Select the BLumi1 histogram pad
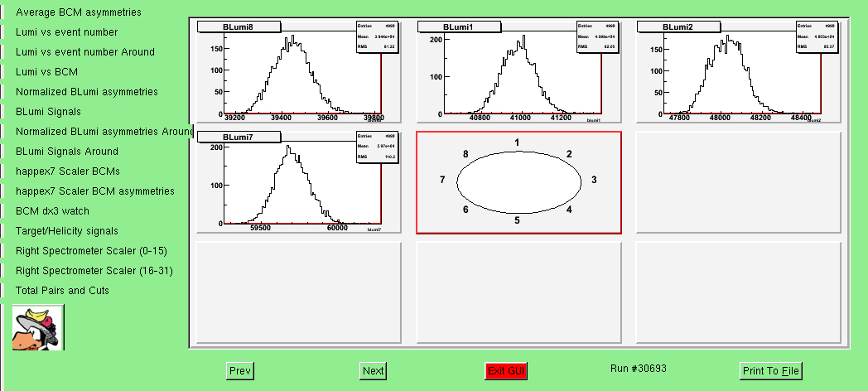This screenshot has height=391, width=868. pos(518,72)
